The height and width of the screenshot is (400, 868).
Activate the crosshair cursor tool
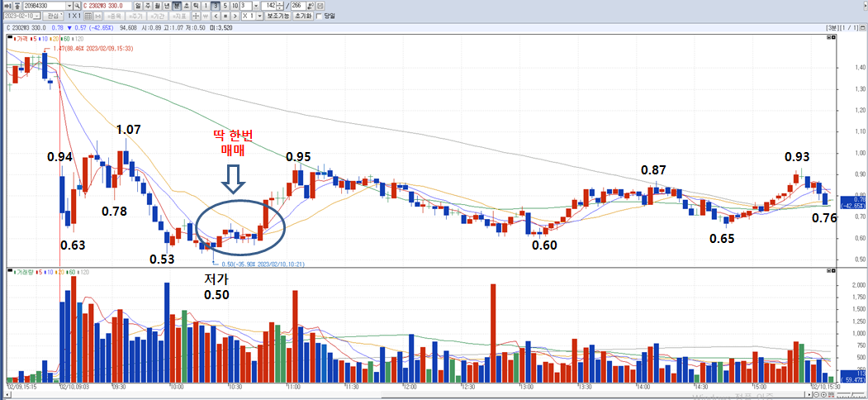pos(196,16)
